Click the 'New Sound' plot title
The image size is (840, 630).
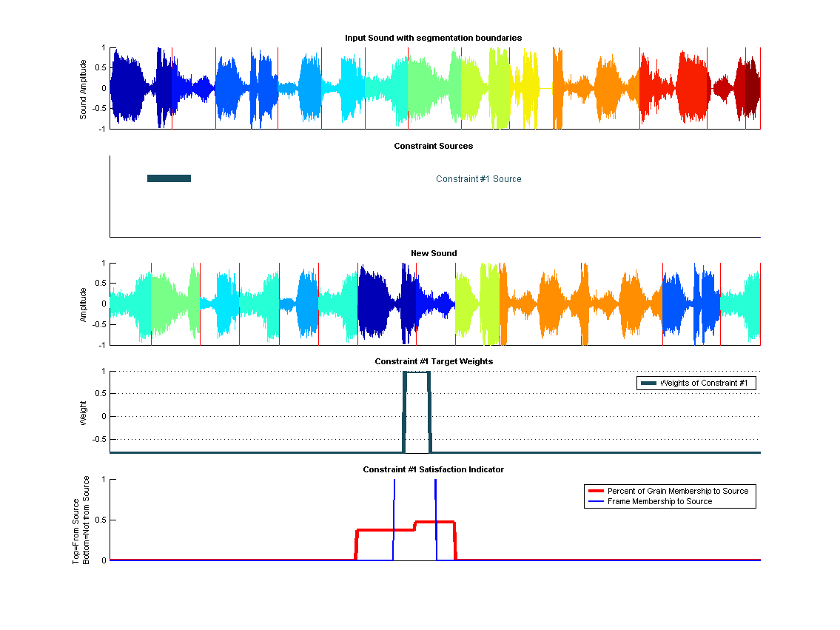pyautogui.click(x=434, y=253)
